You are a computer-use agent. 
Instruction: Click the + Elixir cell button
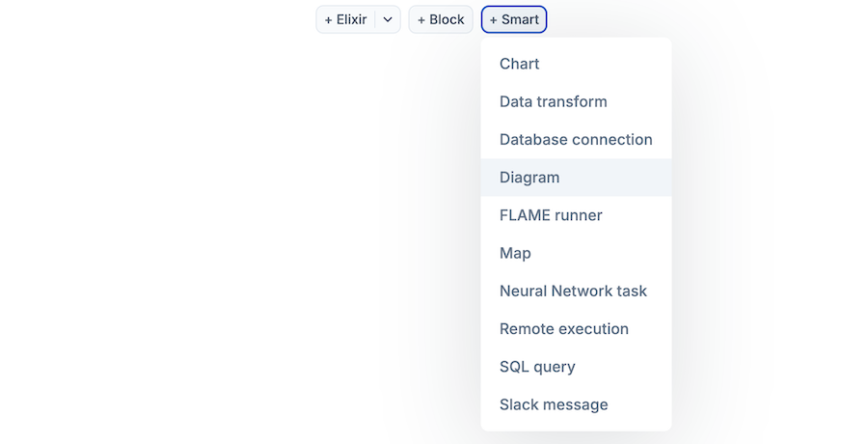[345, 19]
